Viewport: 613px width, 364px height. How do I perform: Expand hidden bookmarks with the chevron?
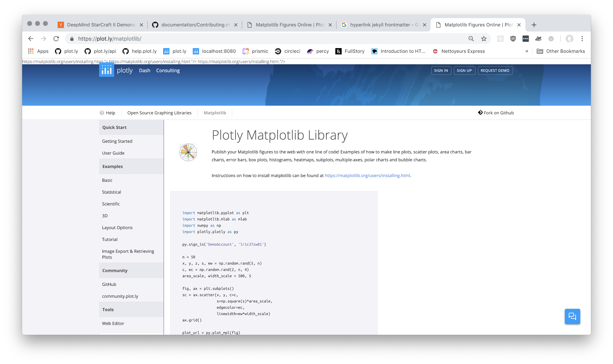(x=527, y=51)
